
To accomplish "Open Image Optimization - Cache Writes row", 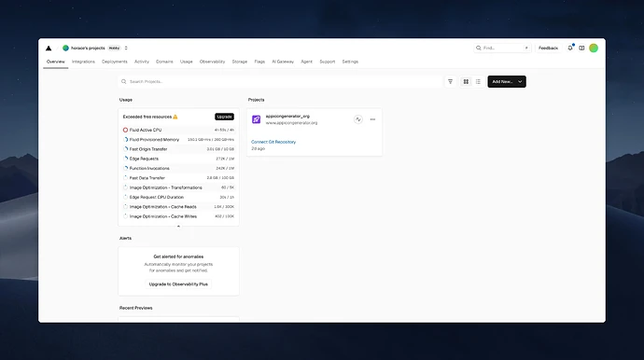I will (178, 216).
